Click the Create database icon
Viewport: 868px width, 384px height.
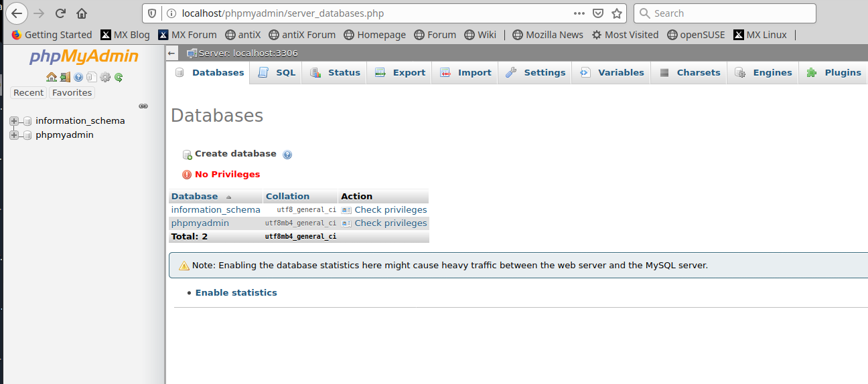point(188,155)
